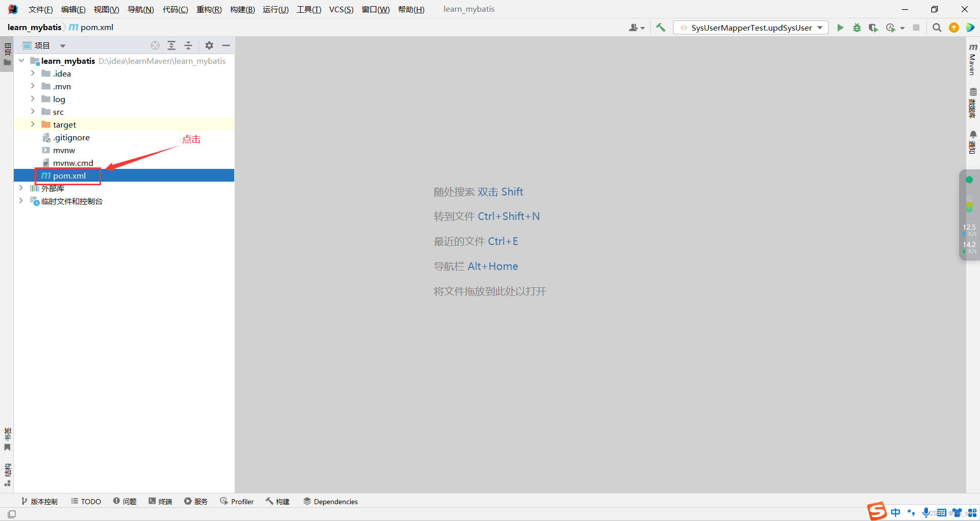Open project panel settings gear

coord(209,45)
